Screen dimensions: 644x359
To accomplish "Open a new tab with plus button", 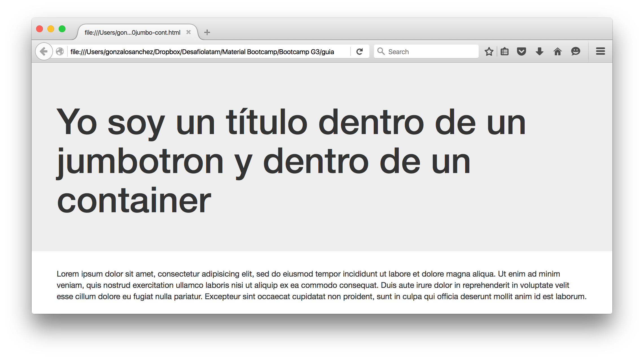I will pyautogui.click(x=207, y=32).
